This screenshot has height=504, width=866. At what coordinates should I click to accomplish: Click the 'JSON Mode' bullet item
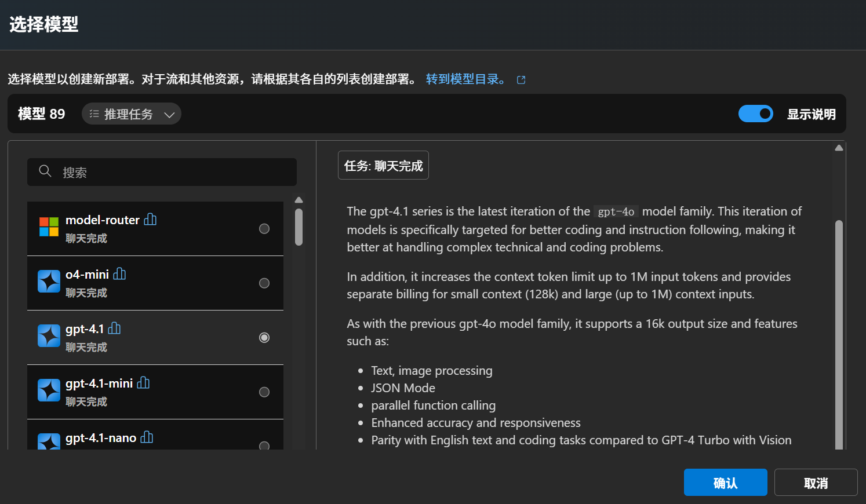[x=403, y=388]
